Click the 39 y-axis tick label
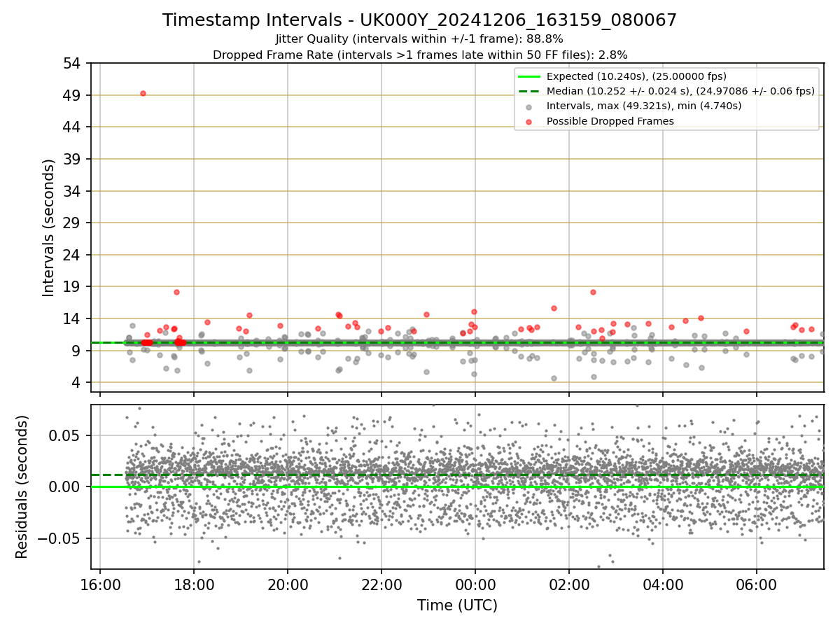 point(73,159)
